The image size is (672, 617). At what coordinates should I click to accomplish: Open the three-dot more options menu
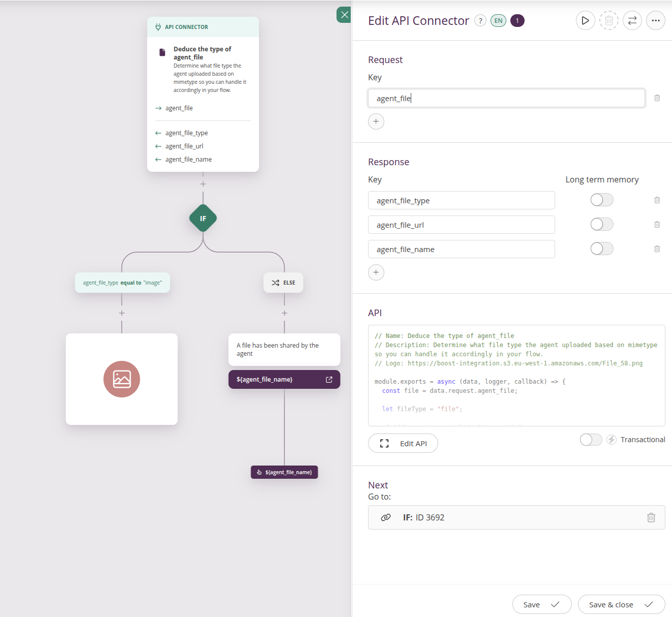click(655, 21)
